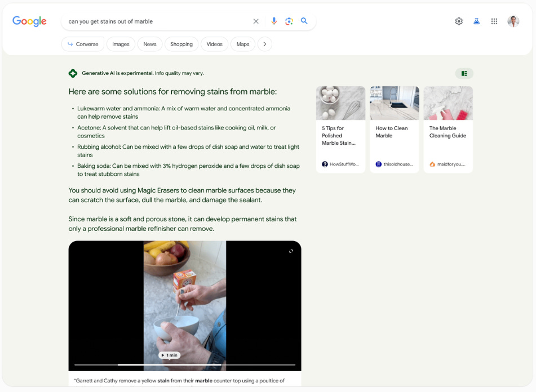Screen dimensions: 536x392
Task: Seek on the video progress bar
Action: (x=185, y=364)
